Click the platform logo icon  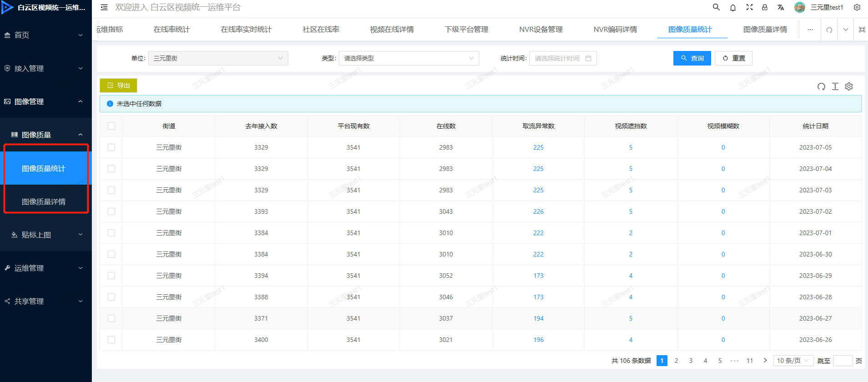tap(7, 7)
